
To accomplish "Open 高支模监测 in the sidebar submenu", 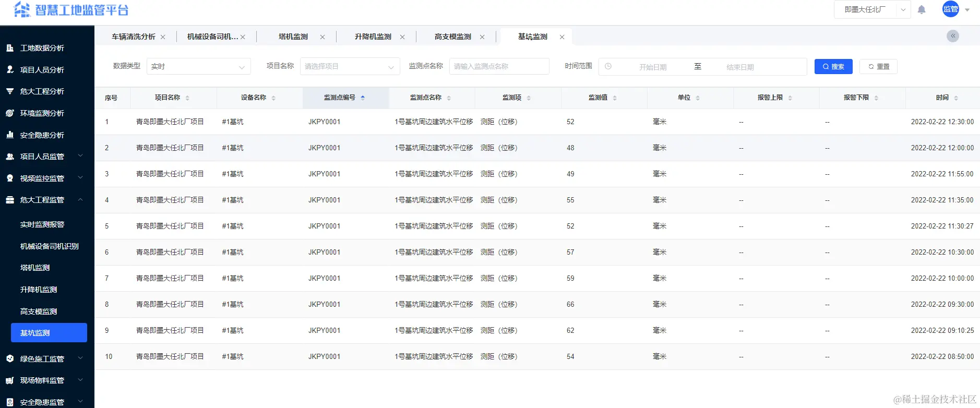I will [x=39, y=311].
